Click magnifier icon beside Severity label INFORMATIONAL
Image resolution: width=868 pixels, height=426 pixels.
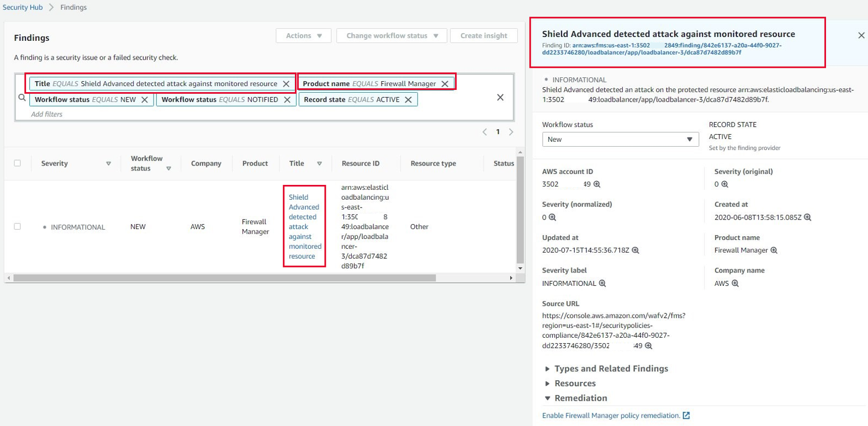tap(602, 284)
